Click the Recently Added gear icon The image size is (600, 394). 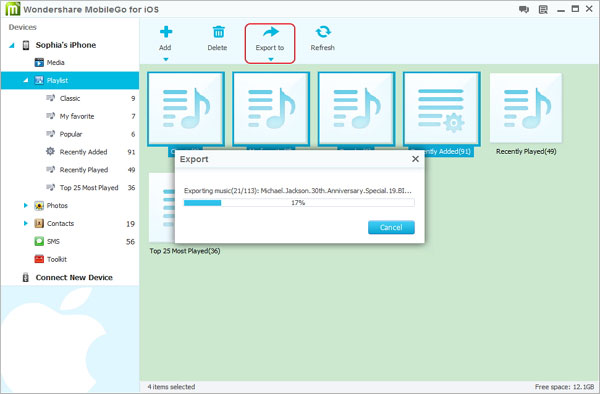click(x=50, y=151)
